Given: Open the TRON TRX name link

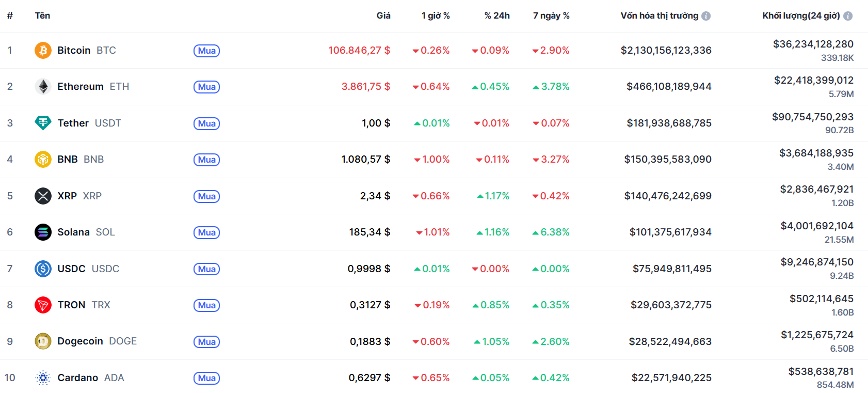Looking at the screenshot, I should 84,305.
